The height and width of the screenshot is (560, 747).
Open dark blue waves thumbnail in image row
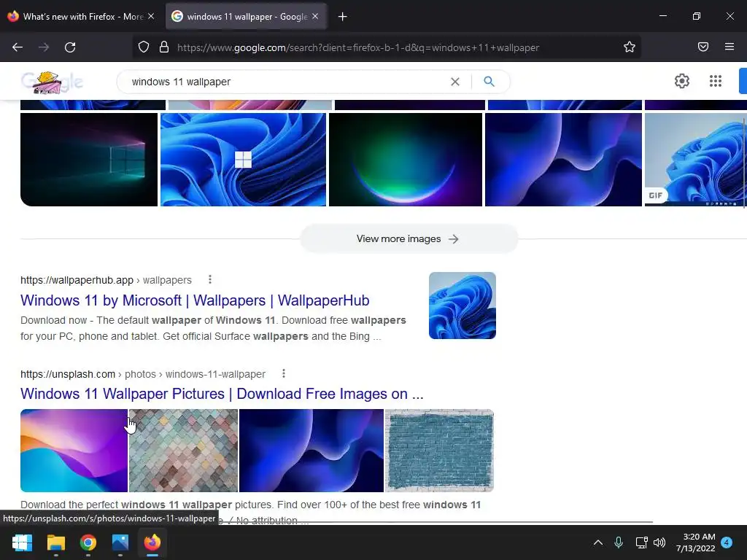(564, 160)
